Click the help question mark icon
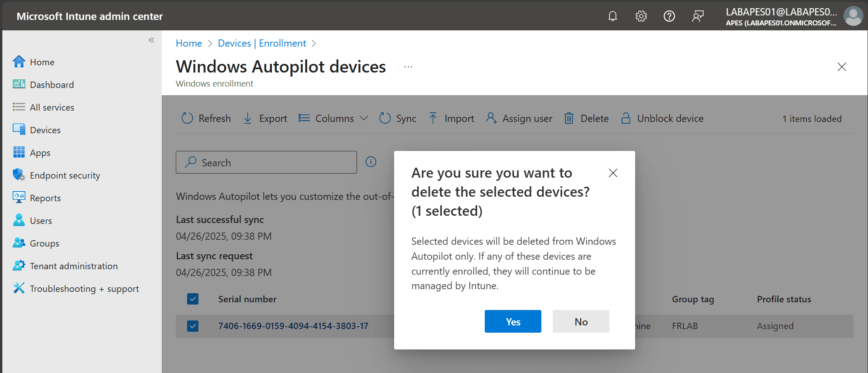This screenshot has width=868, height=373. click(x=669, y=16)
